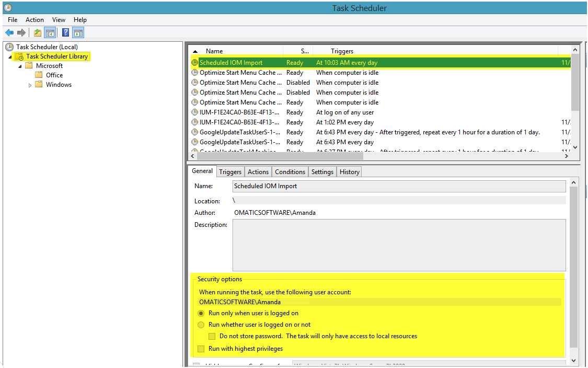
Task: Toggle the Show/Hide Action Pane icon
Action: (78, 32)
